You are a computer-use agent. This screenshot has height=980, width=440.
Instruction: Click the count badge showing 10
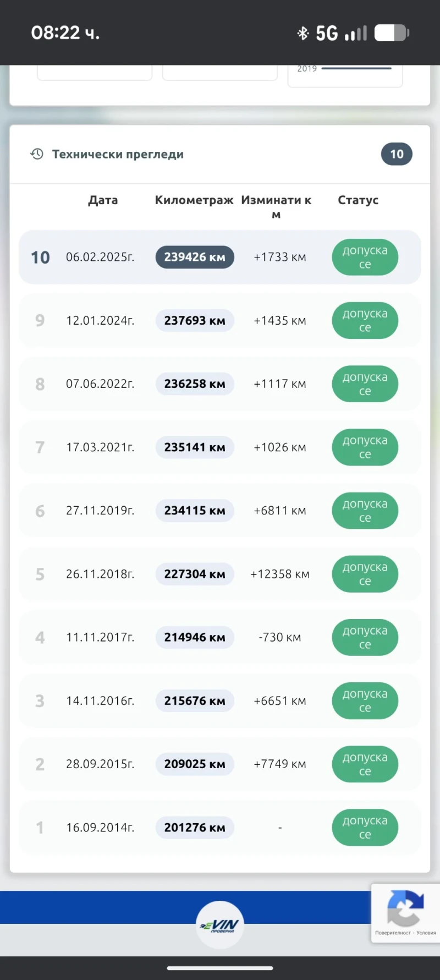pos(397,154)
